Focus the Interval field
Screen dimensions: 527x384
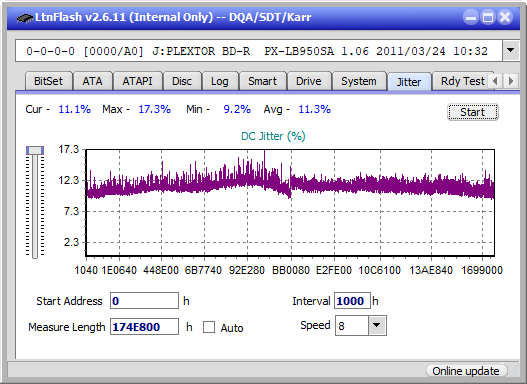coord(352,300)
